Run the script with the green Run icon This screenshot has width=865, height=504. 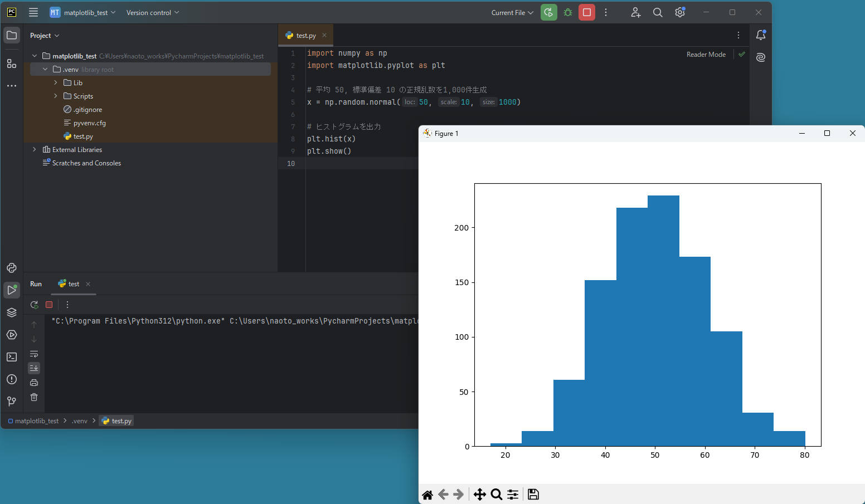[548, 12]
